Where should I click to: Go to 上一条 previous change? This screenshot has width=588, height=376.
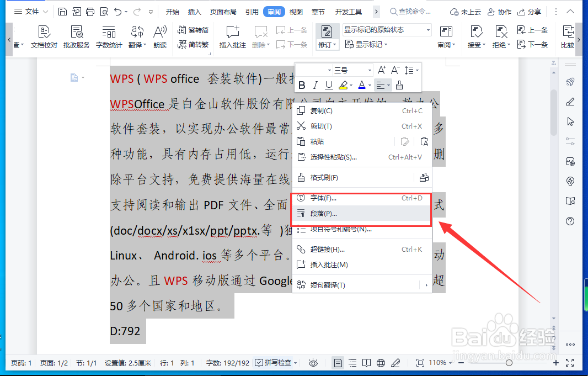point(532,30)
